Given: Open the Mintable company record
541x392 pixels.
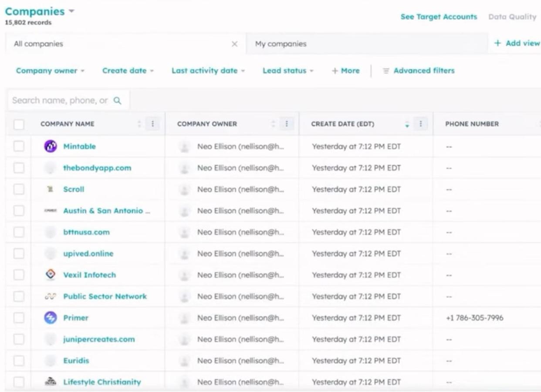Looking at the screenshot, I should (79, 146).
